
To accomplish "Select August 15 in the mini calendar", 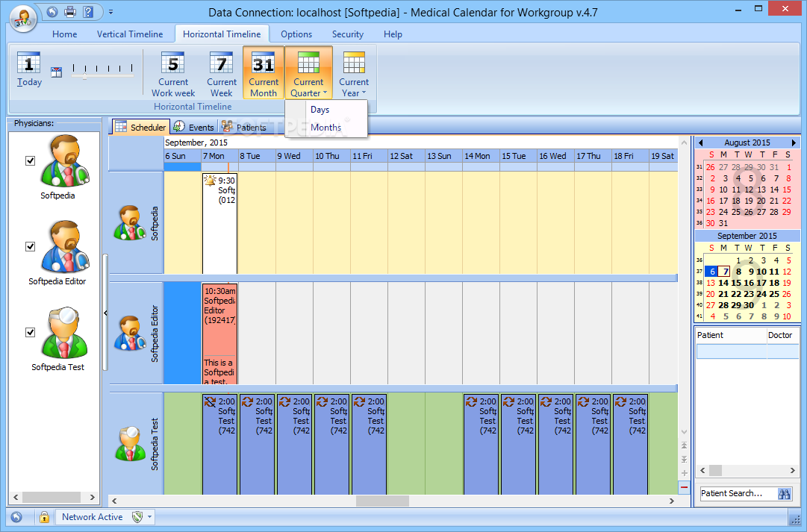I will point(787,190).
